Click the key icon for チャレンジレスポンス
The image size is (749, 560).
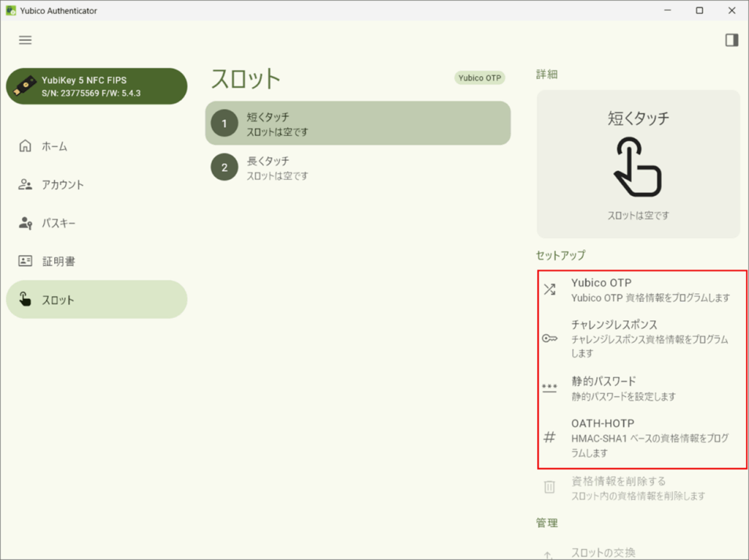[550, 338]
